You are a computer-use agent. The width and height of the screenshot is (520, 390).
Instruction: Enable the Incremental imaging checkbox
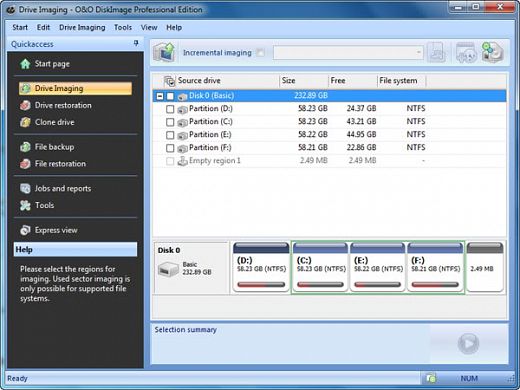click(260, 53)
